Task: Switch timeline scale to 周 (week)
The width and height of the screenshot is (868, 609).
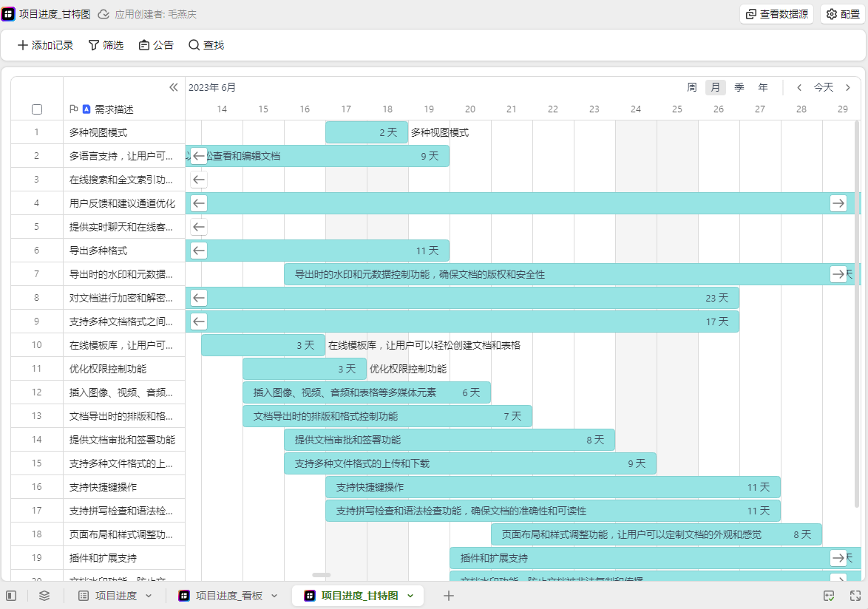Action: click(x=691, y=87)
